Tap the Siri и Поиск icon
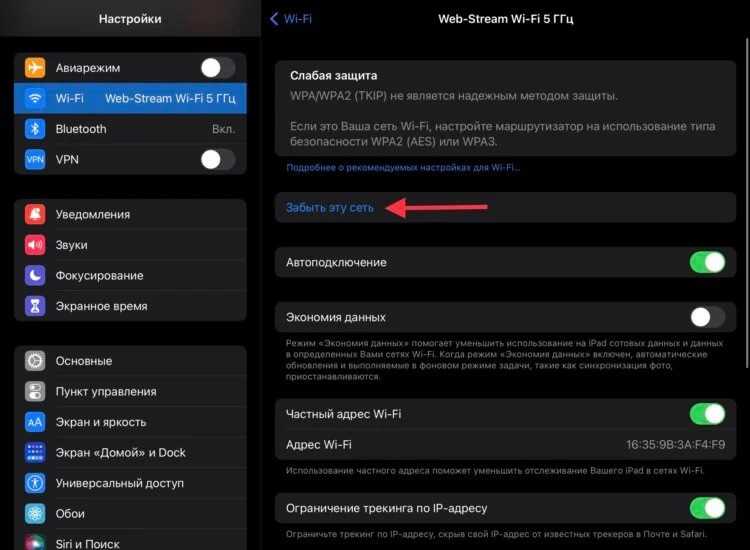750x550 pixels. 35,542
